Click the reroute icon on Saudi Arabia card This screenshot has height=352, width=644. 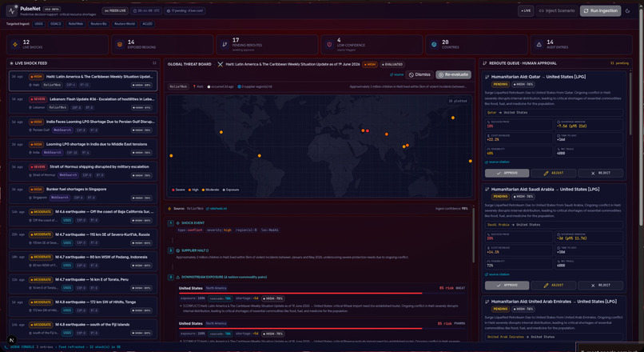tap(487, 189)
